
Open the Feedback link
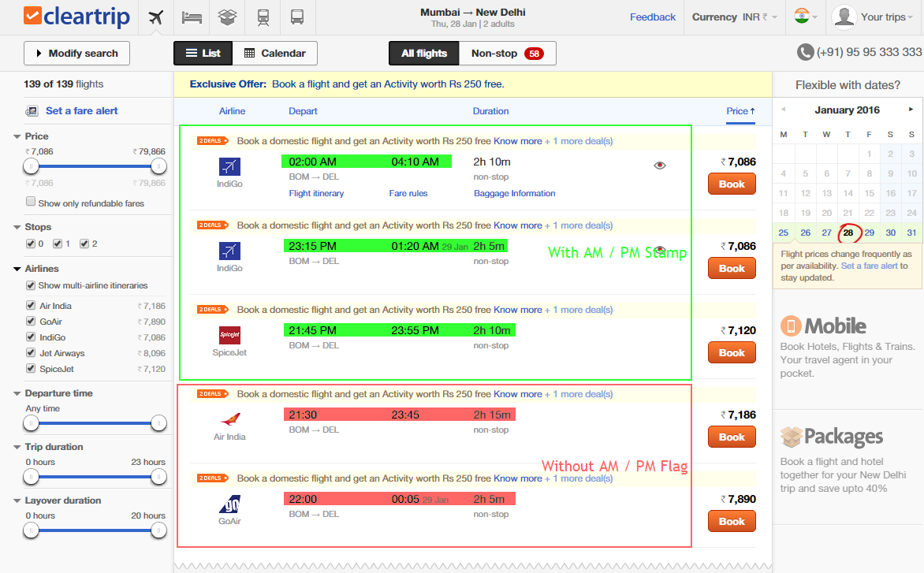652,17
